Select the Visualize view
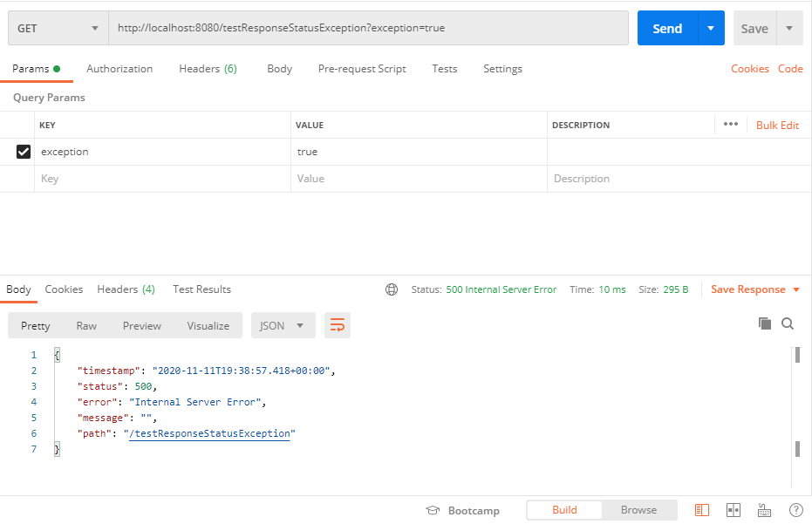The width and height of the screenshot is (812, 524). coord(208,326)
